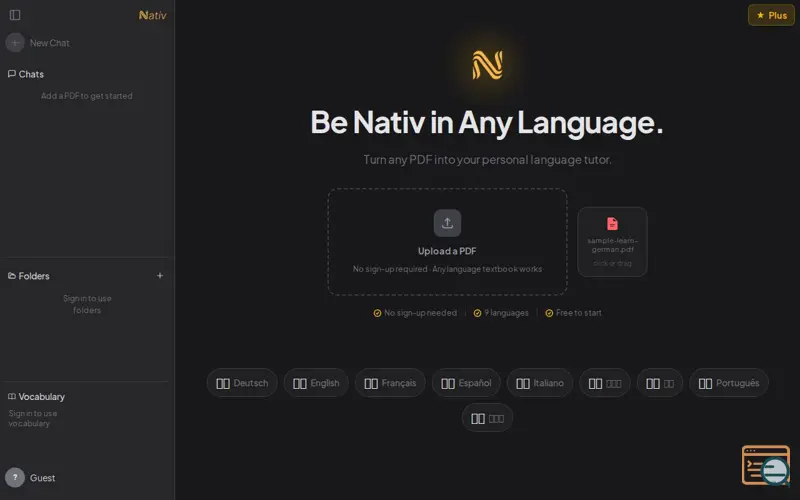The image size is (800, 500).
Task: Click the plus circle beside New Chat
Action: (15, 43)
